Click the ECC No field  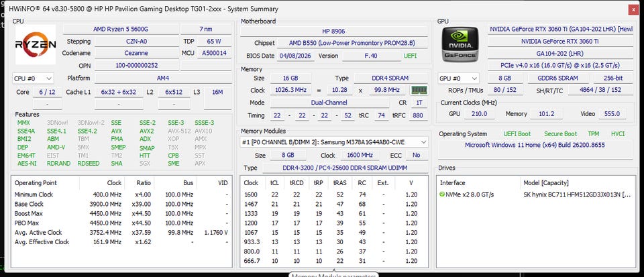(417, 156)
